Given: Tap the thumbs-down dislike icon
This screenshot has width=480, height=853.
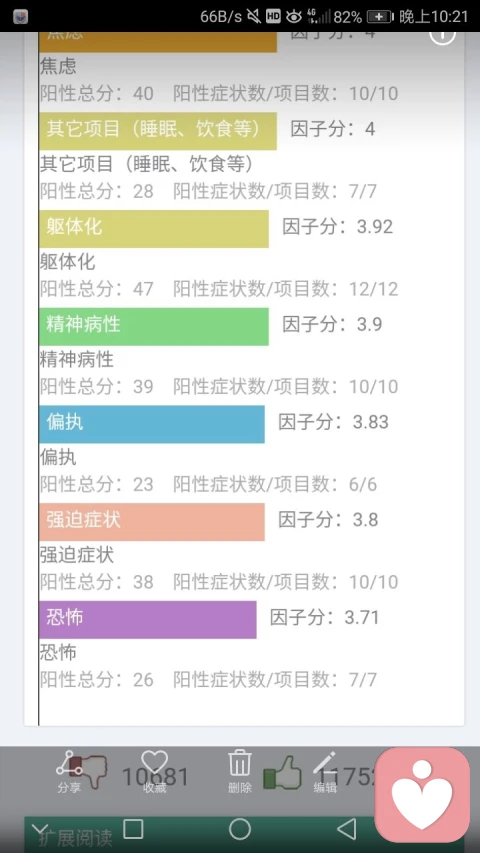Looking at the screenshot, I should click(x=91, y=772).
